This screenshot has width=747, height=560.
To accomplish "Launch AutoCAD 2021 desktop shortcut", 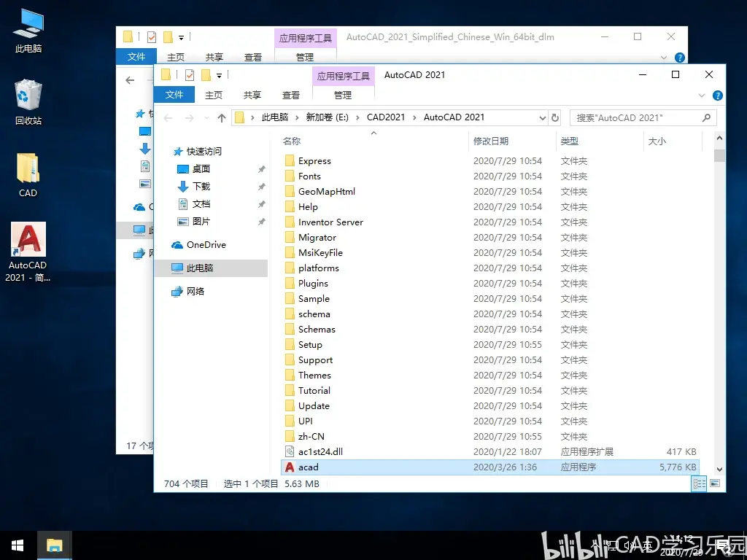I will tap(28, 252).
